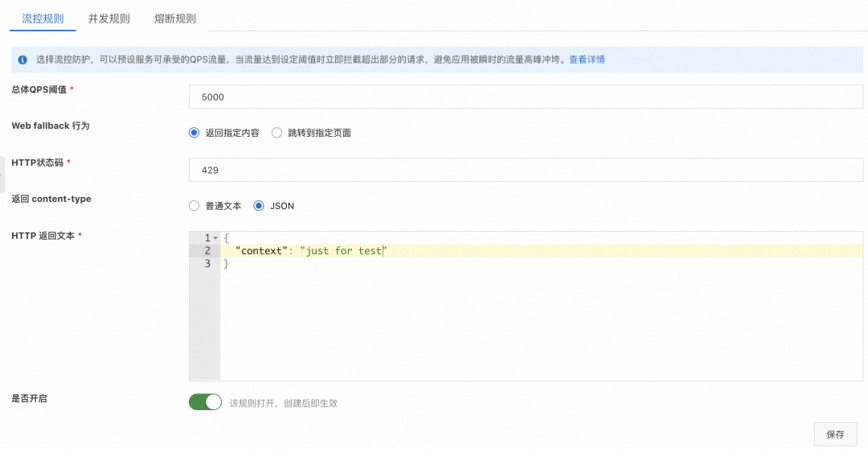Select 返回指定内容 radio option
This screenshot has width=868, height=452.
[194, 133]
